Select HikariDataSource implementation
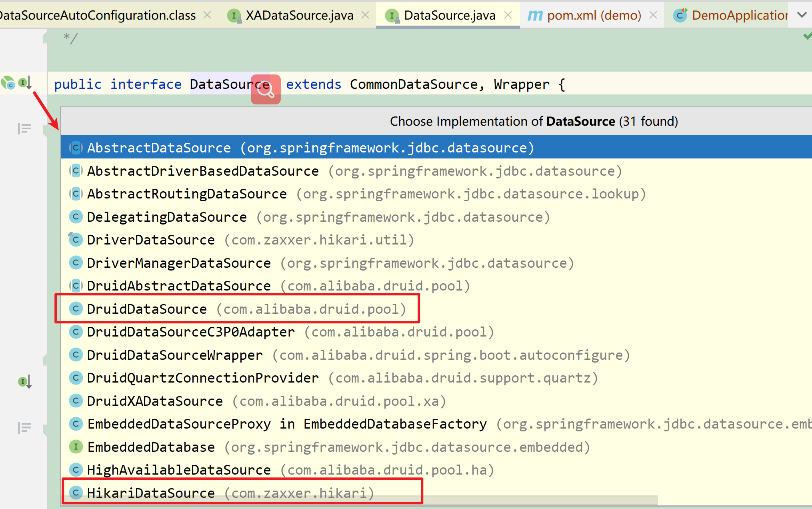This screenshot has width=812, height=509. (151, 493)
